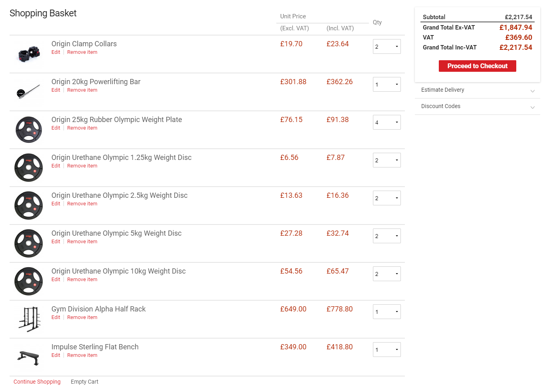Image resolution: width=553 pixels, height=392 pixels.
Task: Open the Origin 25kg Rubber Olympic Weight Plate title
Action: 117,120
